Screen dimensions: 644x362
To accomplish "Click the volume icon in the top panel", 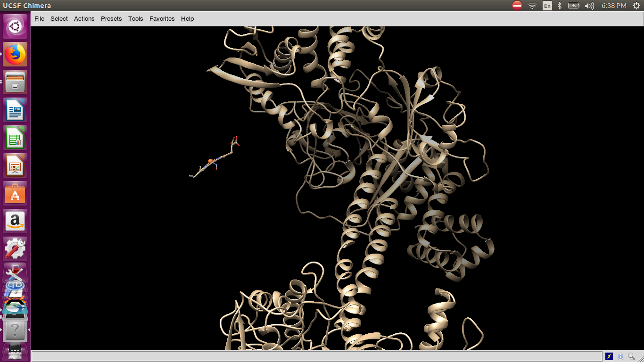I will click(x=589, y=6).
